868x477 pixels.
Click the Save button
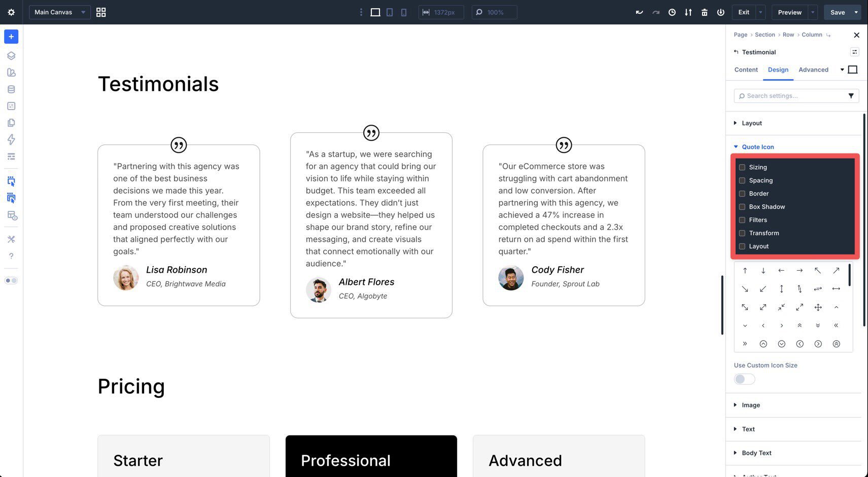838,12
